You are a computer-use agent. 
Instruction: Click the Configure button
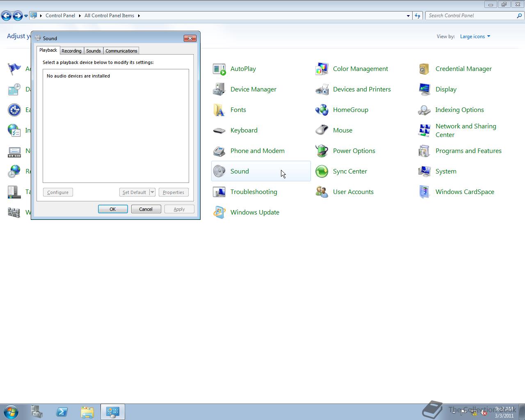click(x=58, y=192)
